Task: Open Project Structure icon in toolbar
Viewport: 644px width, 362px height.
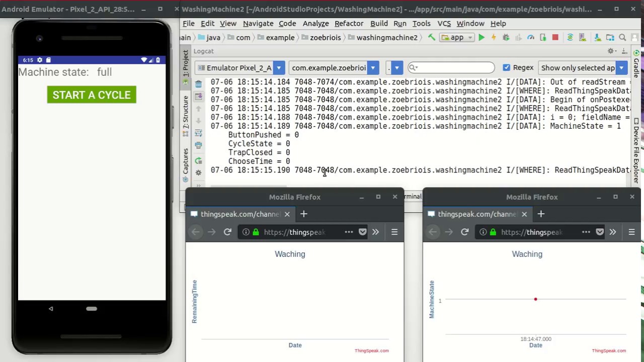Action: click(x=610, y=38)
